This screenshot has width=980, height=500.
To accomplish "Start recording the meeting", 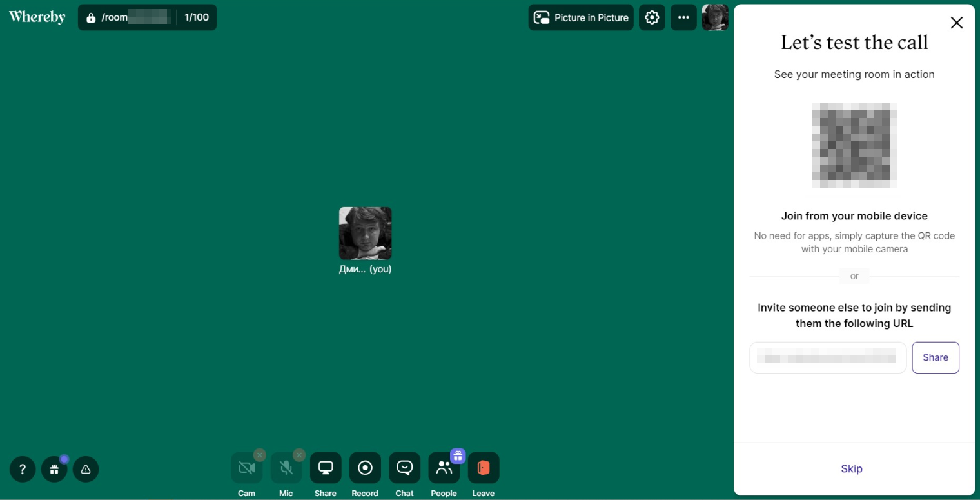I will (365, 468).
